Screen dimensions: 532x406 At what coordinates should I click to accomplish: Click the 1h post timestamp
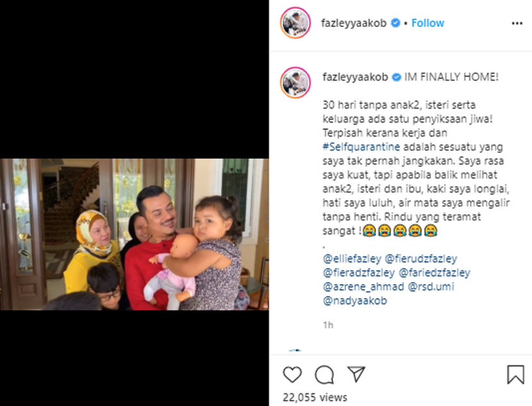[x=328, y=325]
